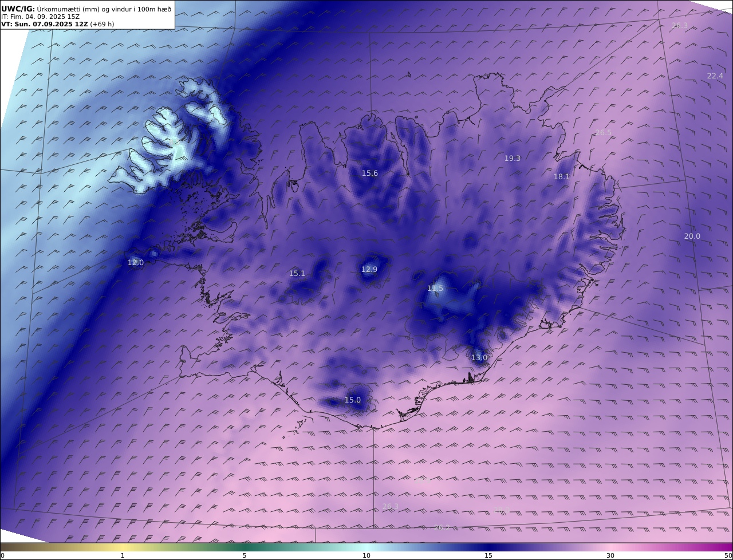Click the 20.0 value label
The image size is (733, 560).
[692, 236]
